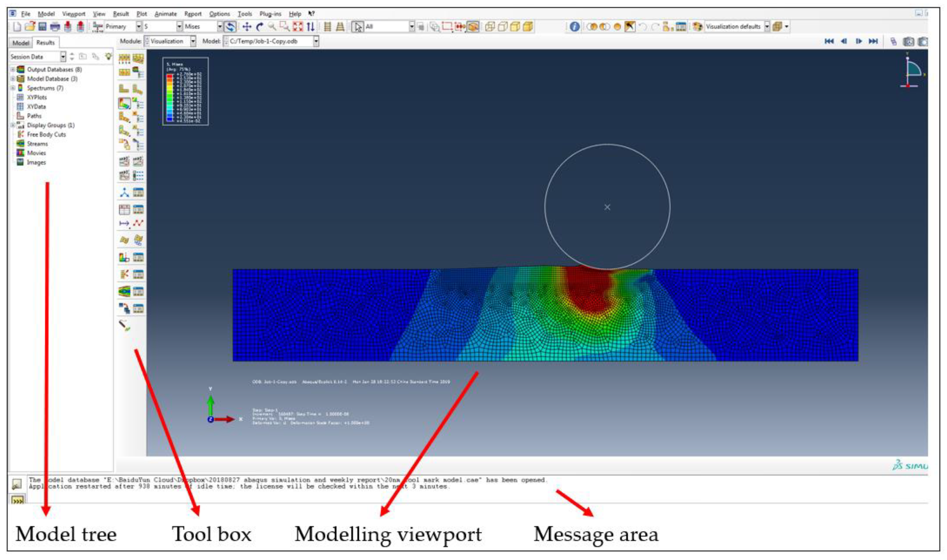Click the Save file toolbar icon
The height and width of the screenshot is (560, 947).
pos(42,26)
